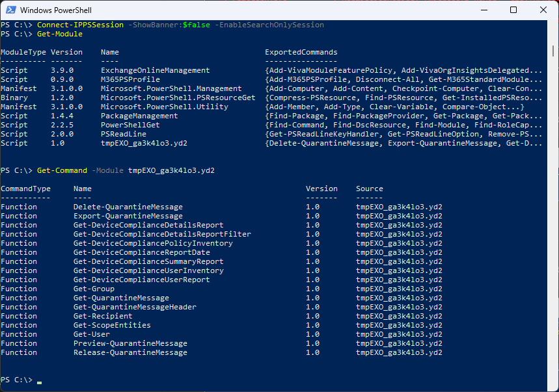
Task: Click the {Get-PSReadLineKeyHandler... exported commands entry
Action: pos(403,134)
